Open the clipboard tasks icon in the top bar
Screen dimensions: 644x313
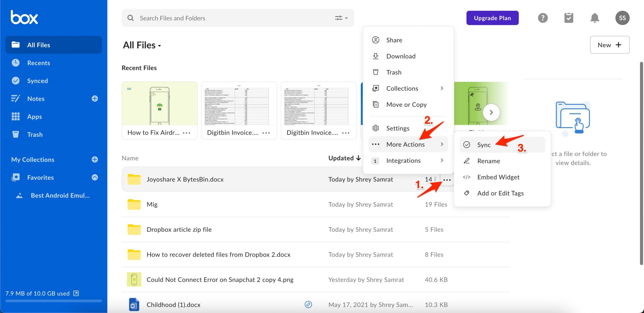[x=569, y=18]
